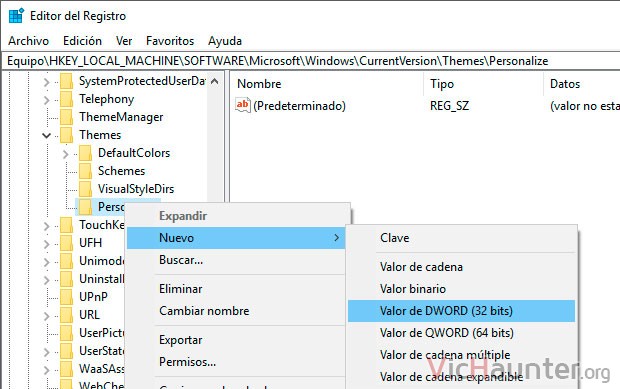Choose Expandir in the context menu
The height and width of the screenshot is (389, 620).
[x=236, y=216]
